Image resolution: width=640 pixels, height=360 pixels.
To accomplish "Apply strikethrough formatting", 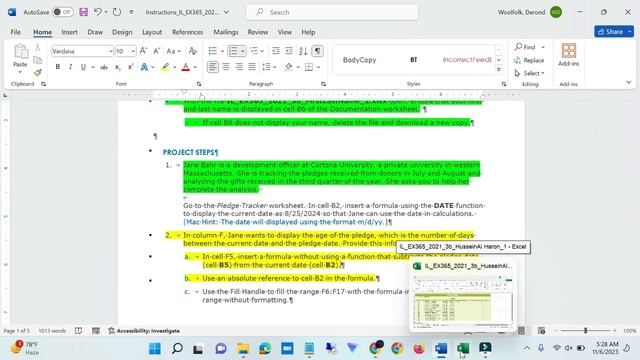I will click(x=104, y=67).
